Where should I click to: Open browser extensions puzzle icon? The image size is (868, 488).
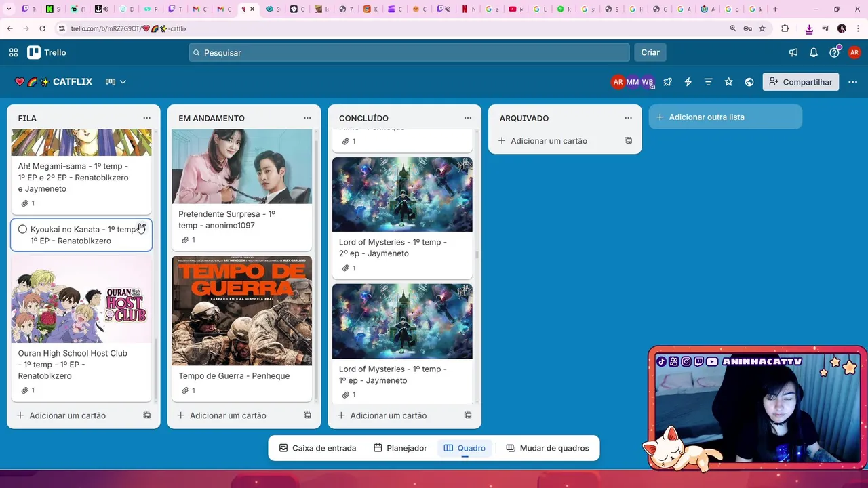(x=785, y=28)
